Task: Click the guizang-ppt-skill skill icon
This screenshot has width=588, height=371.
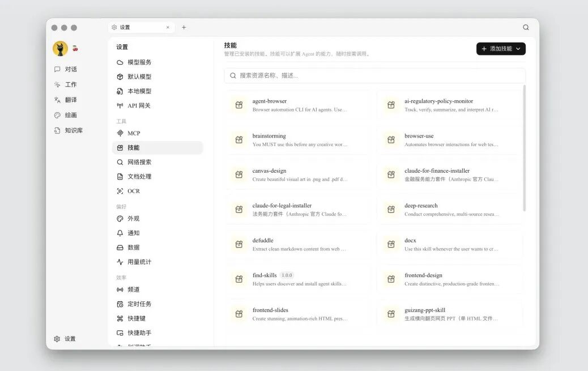Action: [x=391, y=314]
